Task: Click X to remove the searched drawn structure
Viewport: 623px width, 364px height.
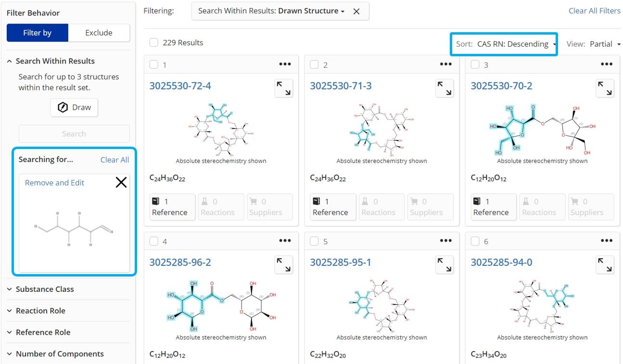Action: click(x=121, y=182)
